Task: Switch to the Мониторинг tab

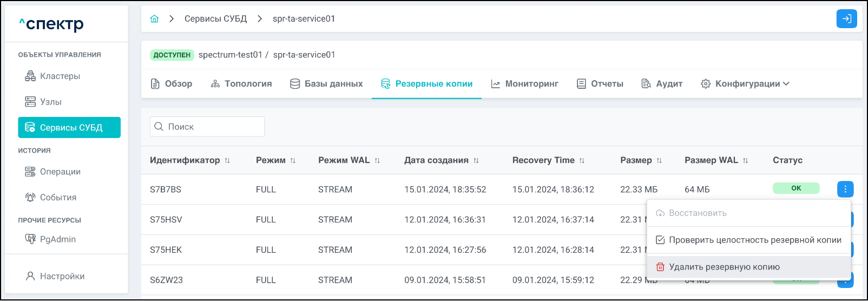Action: pyautogui.click(x=524, y=84)
